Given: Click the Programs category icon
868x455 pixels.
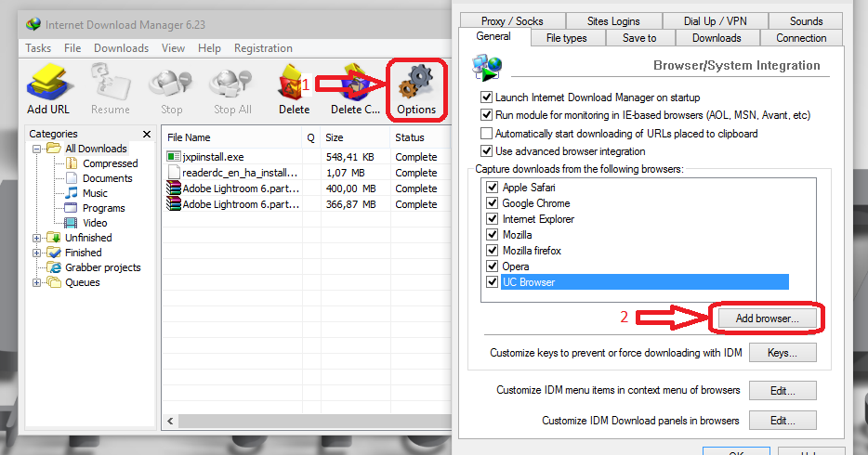Looking at the screenshot, I should [71, 208].
